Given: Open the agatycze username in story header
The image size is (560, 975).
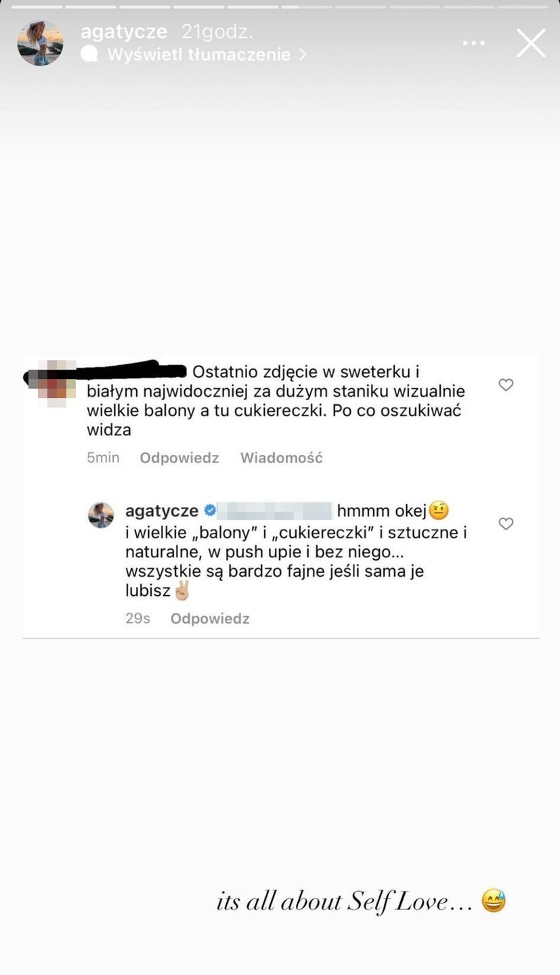Looking at the screenshot, I should click(124, 32).
